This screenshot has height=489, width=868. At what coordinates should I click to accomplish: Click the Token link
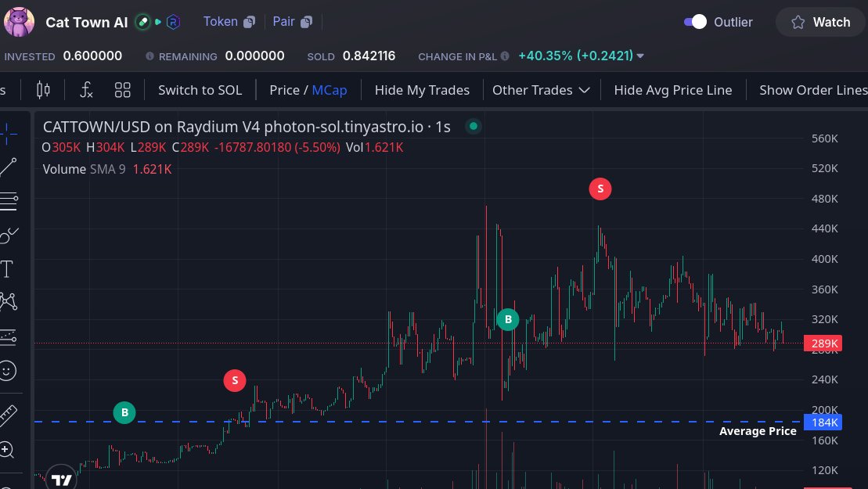coord(220,22)
